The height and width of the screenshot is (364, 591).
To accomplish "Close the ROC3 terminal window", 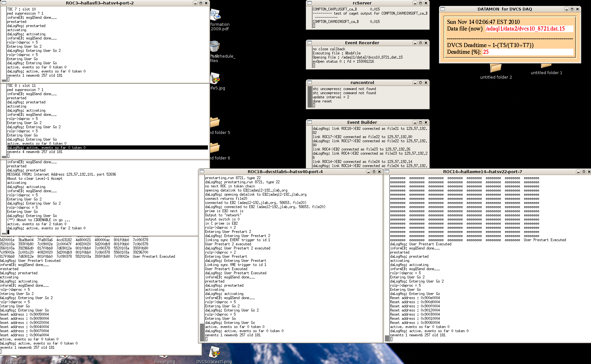I will tap(206, 3).
